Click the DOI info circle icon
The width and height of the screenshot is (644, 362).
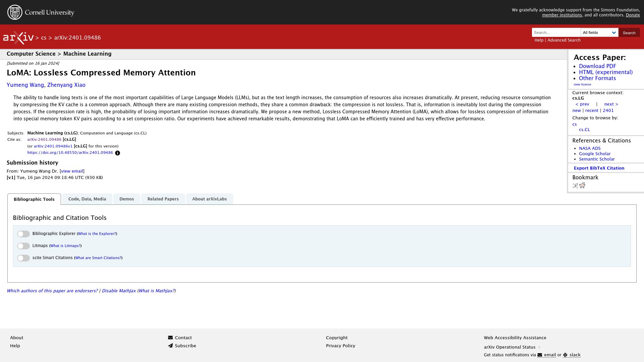[x=117, y=153]
